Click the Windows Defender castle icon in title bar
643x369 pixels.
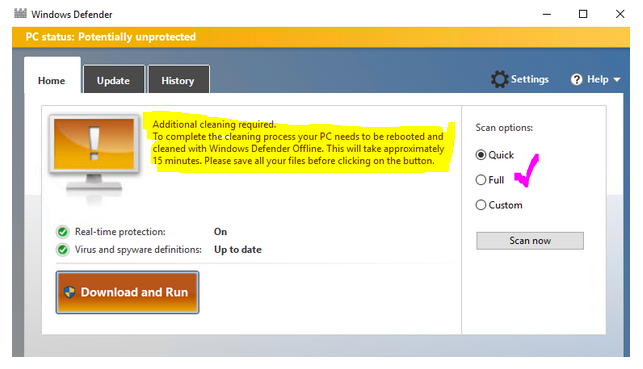[20, 14]
